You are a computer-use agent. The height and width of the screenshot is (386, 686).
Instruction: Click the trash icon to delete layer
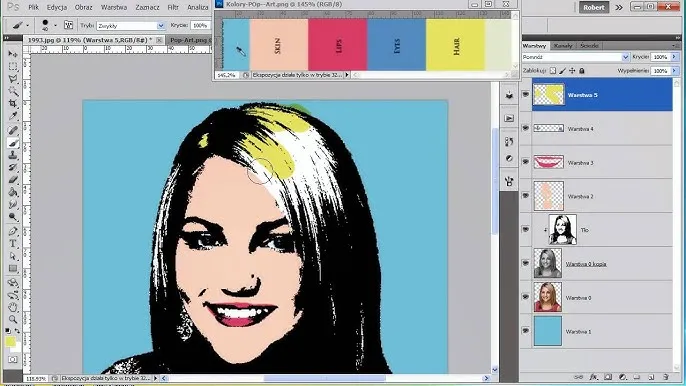[666, 377]
